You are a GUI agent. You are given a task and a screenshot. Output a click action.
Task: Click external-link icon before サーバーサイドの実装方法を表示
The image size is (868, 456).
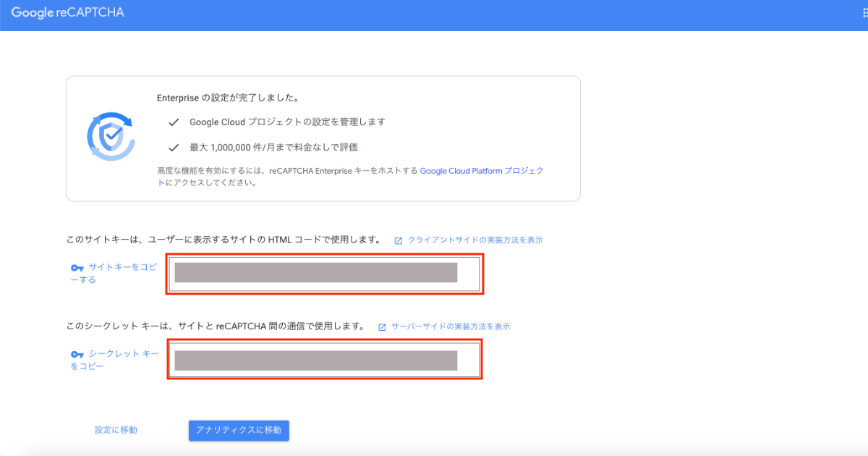click(382, 327)
